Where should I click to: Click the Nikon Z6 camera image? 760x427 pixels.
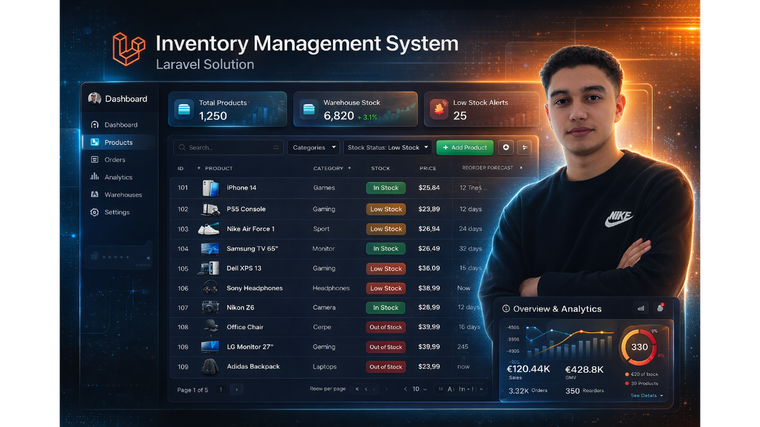(x=210, y=307)
